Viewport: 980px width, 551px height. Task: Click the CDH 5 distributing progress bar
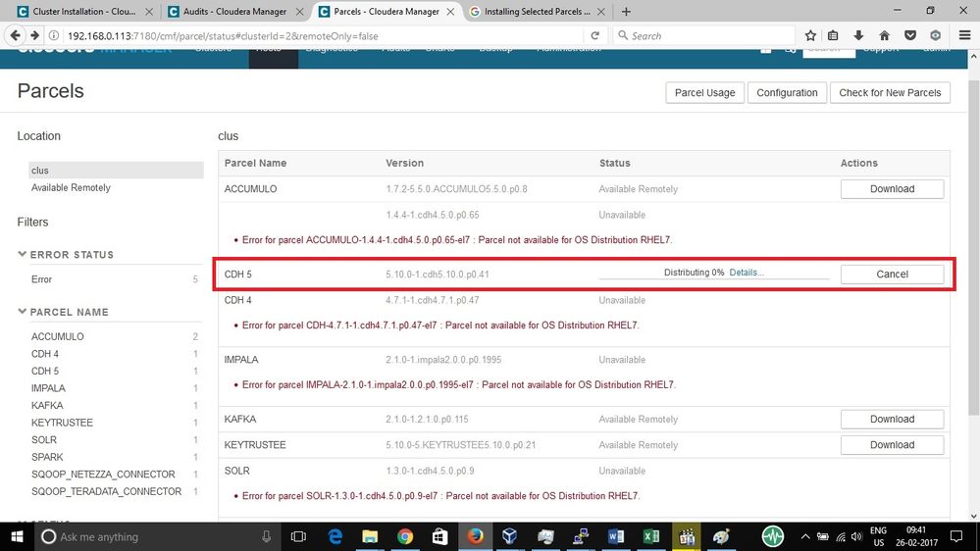(714, 273)
